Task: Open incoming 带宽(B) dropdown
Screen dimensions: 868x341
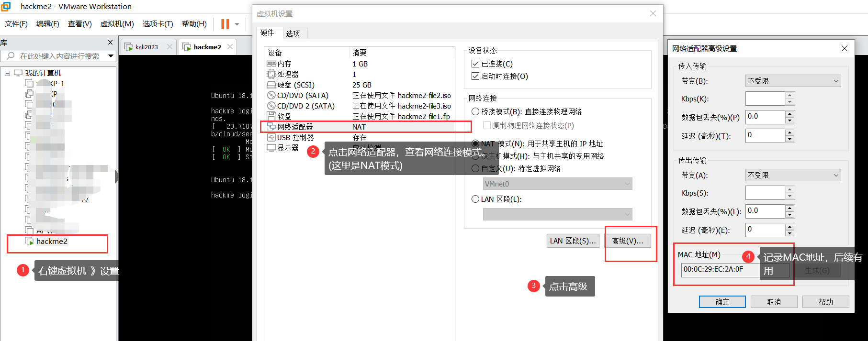Action: coord(793,81)
